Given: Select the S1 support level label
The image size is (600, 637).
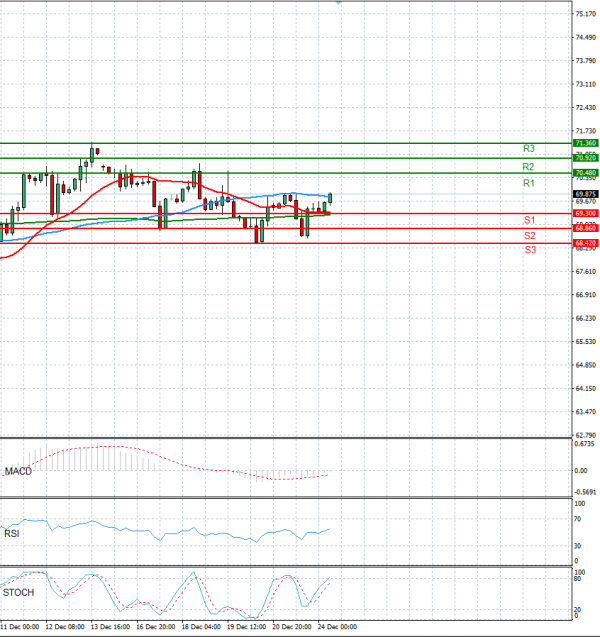Looking at the screenshot, I should tap(529, 220).
